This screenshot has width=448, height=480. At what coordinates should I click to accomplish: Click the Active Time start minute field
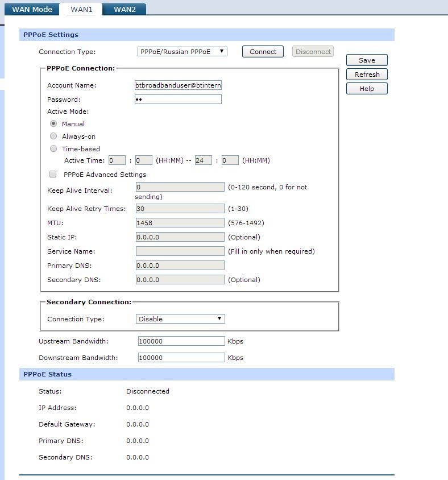click(143, 160)
